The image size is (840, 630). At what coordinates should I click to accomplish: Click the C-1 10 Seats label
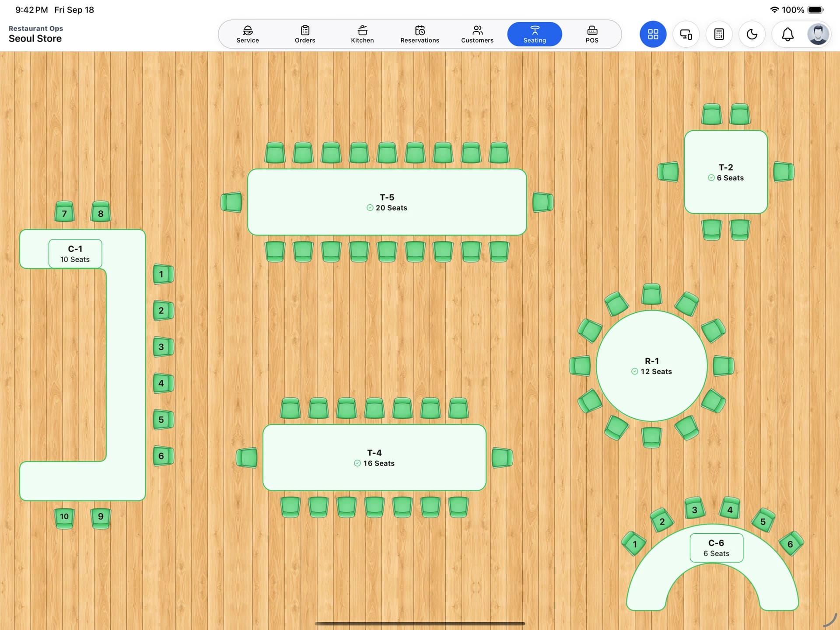point(75,254)
